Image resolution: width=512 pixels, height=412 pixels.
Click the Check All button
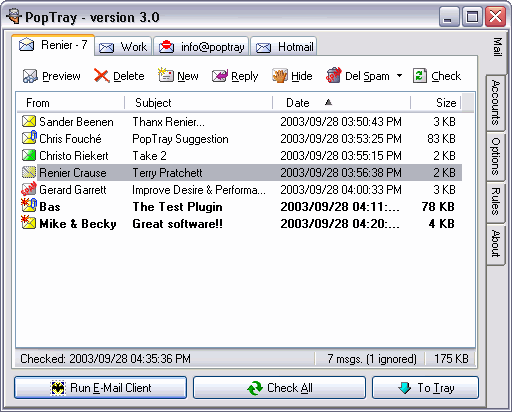279,388
